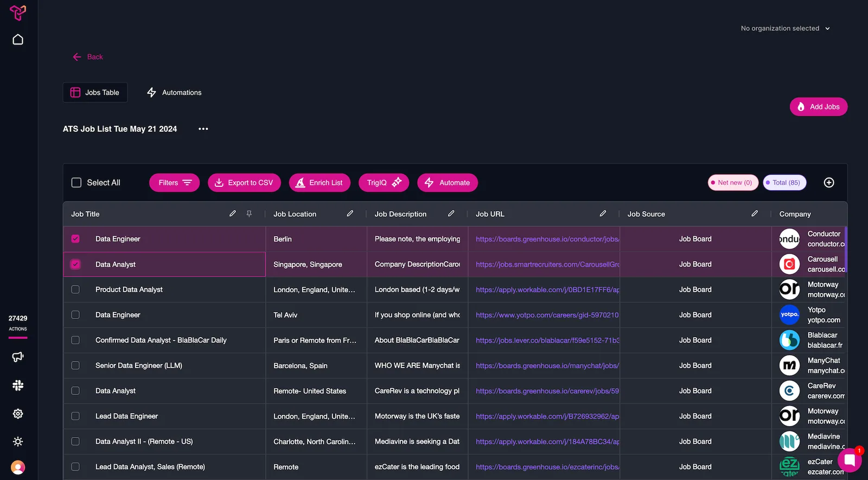The height and width of the screenshot is (480, 868).
Task: Open the megaphone announcements icon
Action: pos(18,357)
